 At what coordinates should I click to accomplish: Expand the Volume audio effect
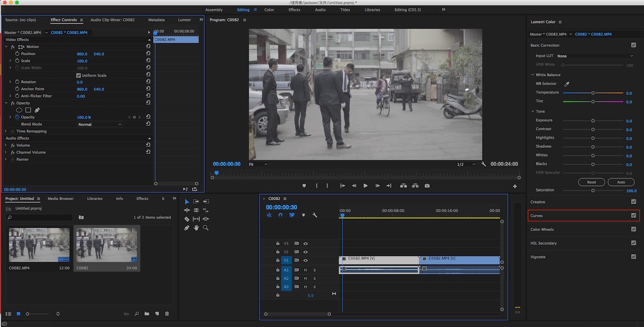(x=6, y=145)
